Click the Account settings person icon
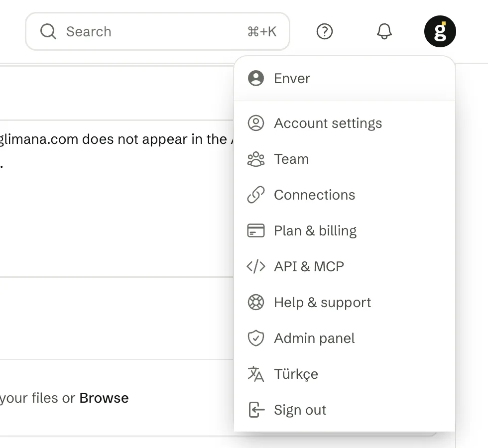488x448 pixels. point(256,123)
